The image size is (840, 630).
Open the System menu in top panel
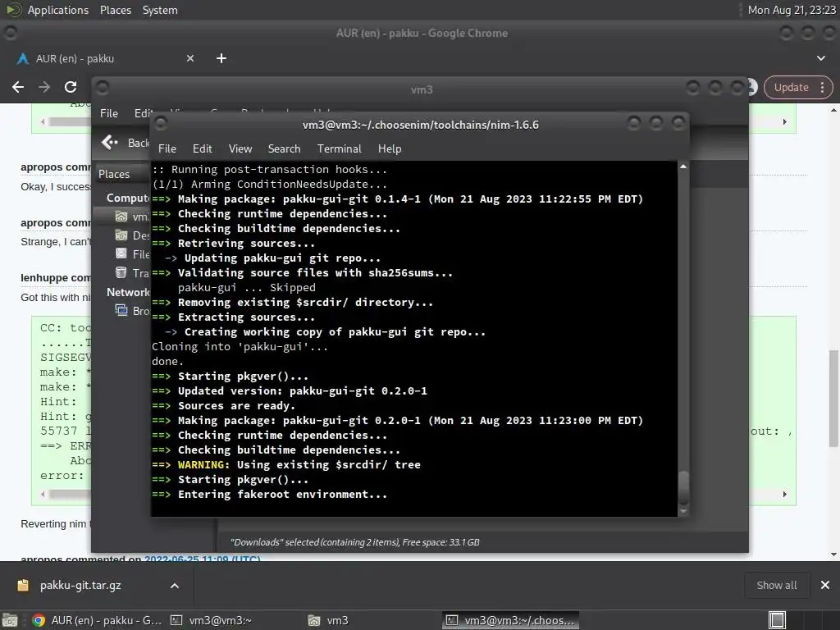(160, 10)
